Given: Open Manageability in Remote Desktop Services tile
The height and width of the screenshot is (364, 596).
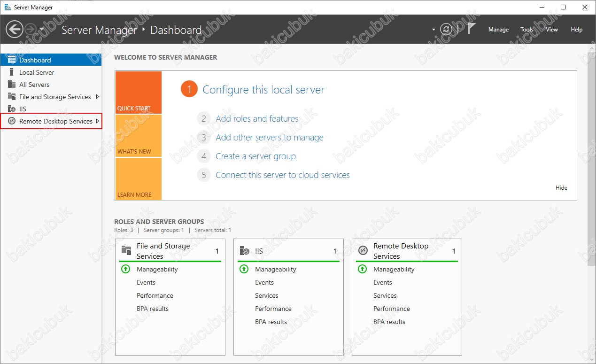Looking at the screenshot, I should point(394,269).
